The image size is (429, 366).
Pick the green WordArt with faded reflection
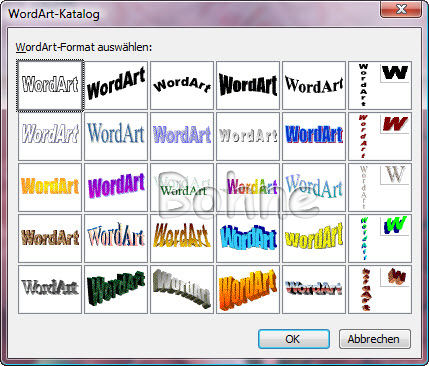[x=182, y=187]
